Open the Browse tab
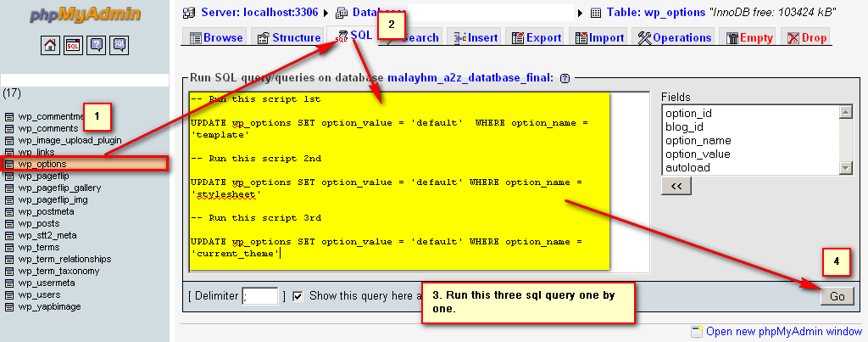This screenshot has width=868, height=342. click(216, 37)
